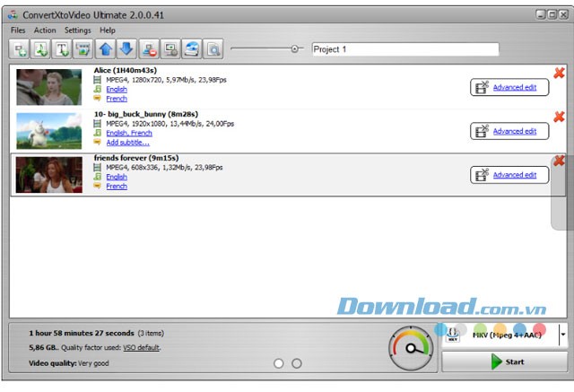The image size is (574, 392).
Task: Click the subtitle icon in Alice row
Action: pos(97,98)
